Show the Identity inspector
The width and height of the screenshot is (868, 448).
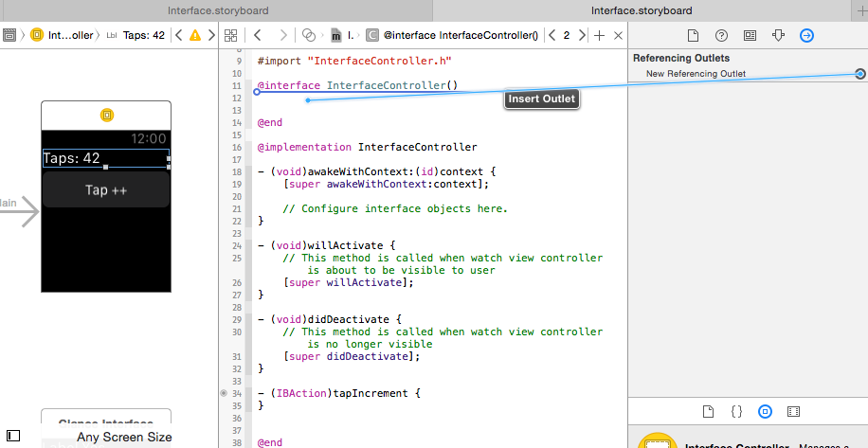coord(750,35)
